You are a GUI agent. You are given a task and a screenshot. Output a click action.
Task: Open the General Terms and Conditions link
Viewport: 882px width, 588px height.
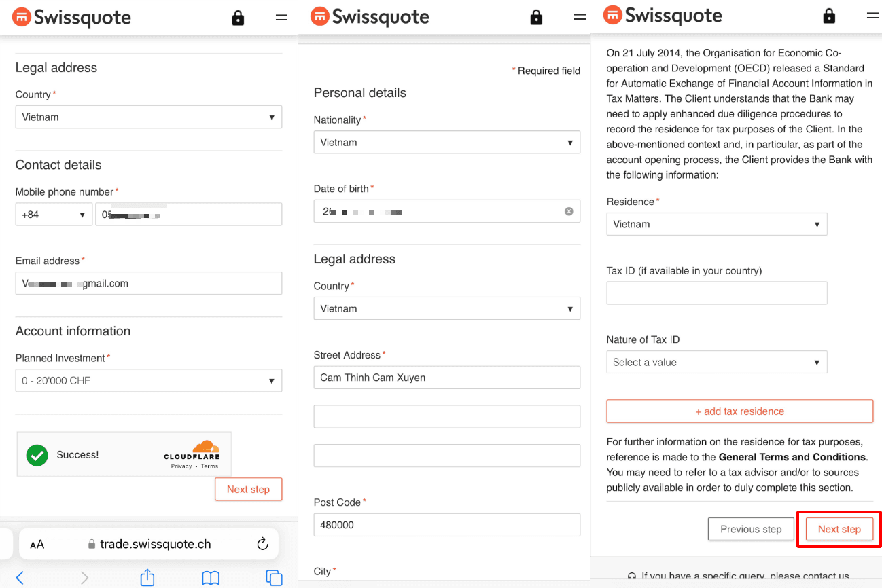point(792,457)
